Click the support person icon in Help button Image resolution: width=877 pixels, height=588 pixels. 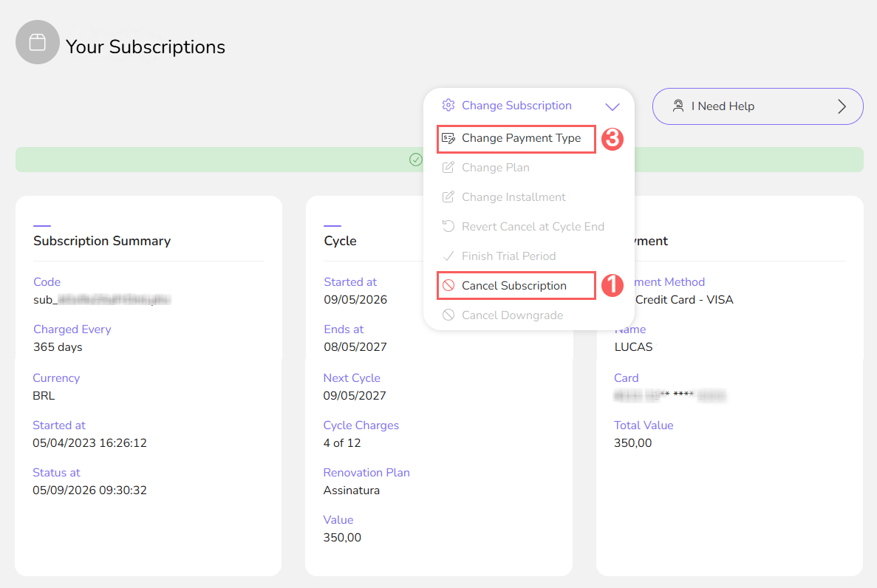pos(678,106)
